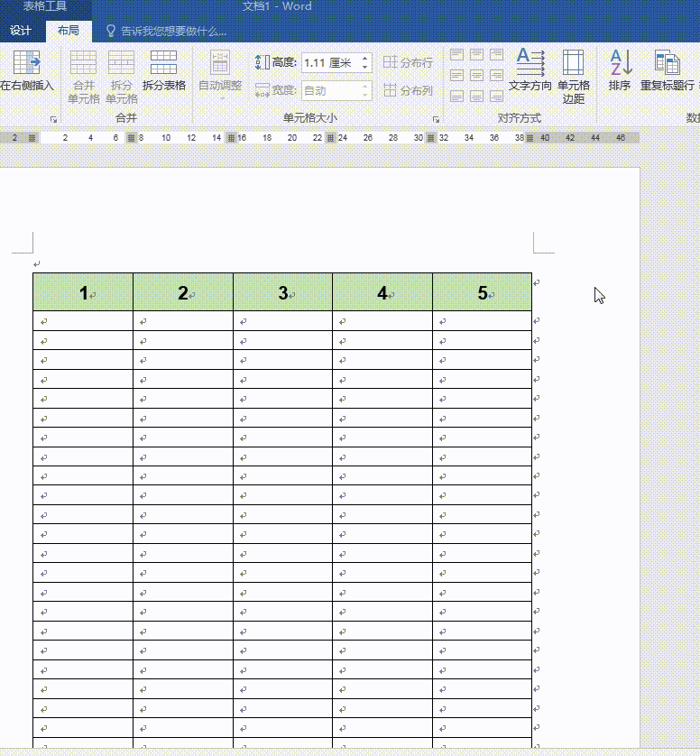
Task: Click the Insert Right (在右侧插入) icon
Action: coord(26,62)
